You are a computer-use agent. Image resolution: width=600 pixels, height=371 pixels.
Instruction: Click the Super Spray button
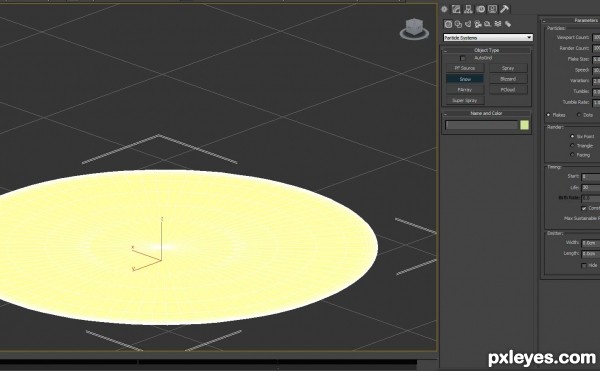click(465, 101)
